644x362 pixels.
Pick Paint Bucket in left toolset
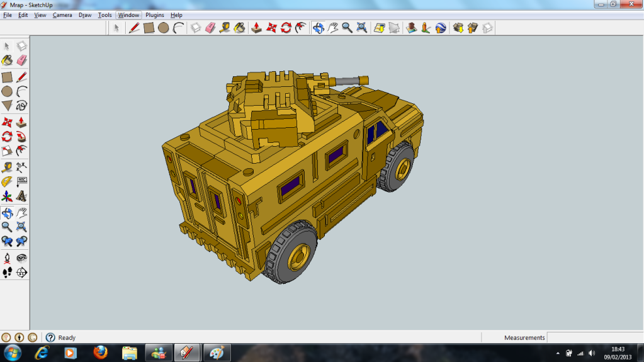click(x=7, y=60)
